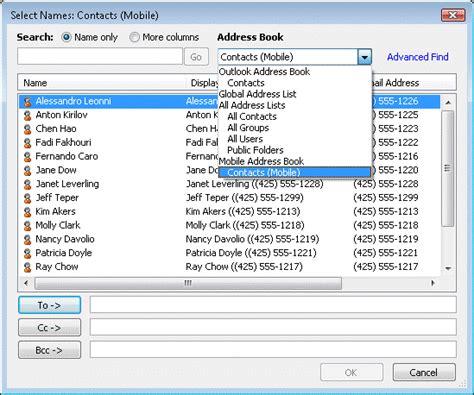Click the To recipients field

click(x=273, y=305)
